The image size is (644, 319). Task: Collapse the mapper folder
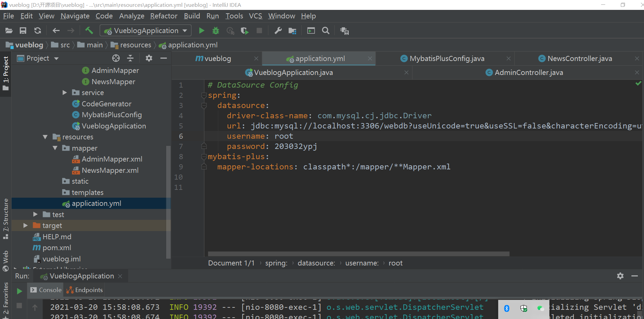coord(56,148)
